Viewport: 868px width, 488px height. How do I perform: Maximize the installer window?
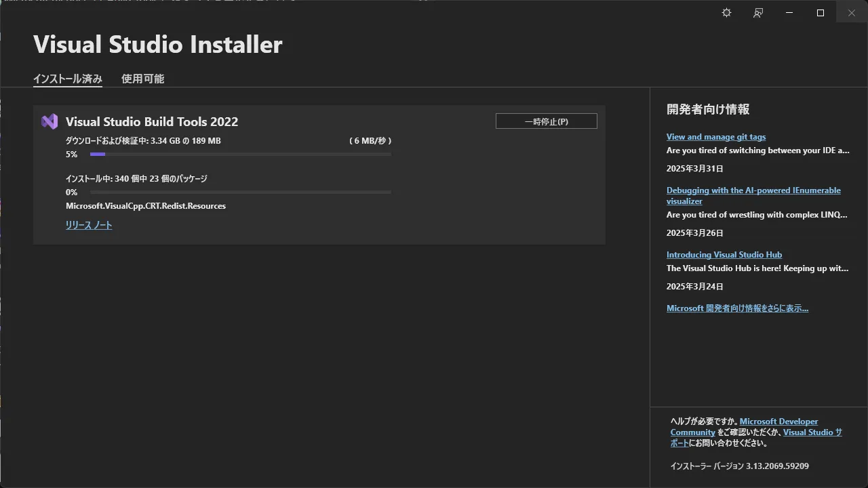[821, 13]
